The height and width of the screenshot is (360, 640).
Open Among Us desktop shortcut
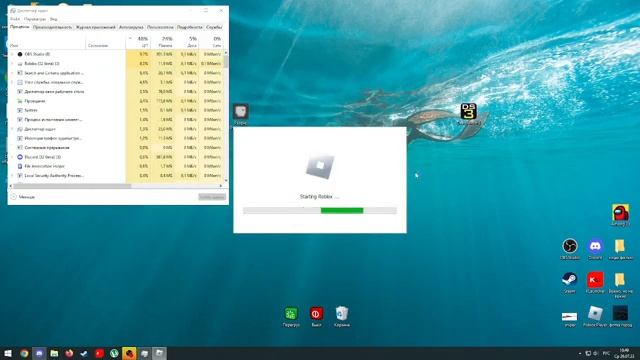point(620,213)
